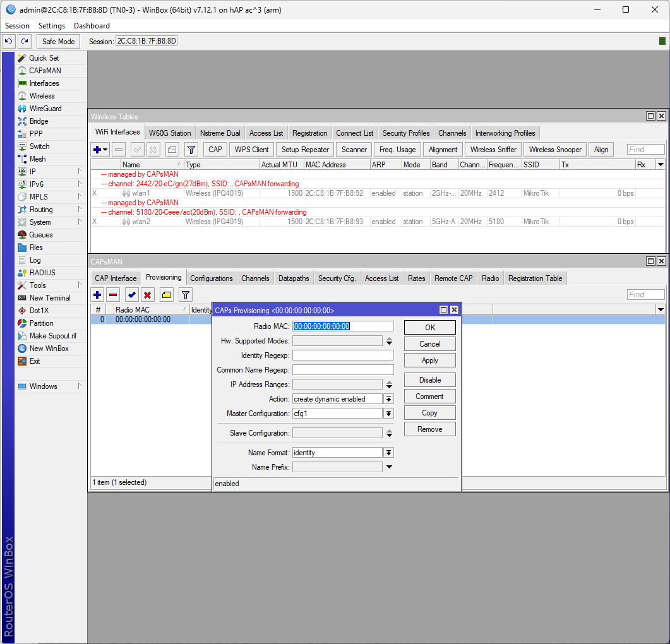Open the Master Configuration dropdown
The height and width of the screenshot is (644, 670).
point(388,414)
